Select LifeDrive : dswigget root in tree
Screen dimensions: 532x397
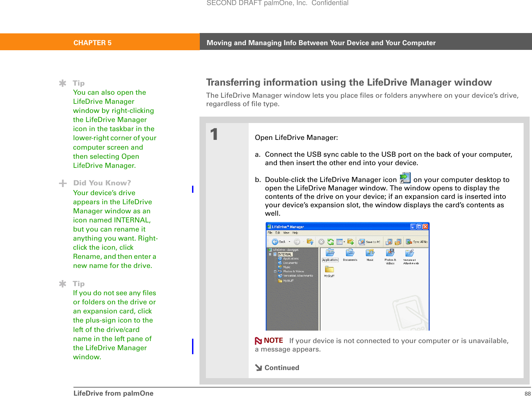[x=283, y=250]
